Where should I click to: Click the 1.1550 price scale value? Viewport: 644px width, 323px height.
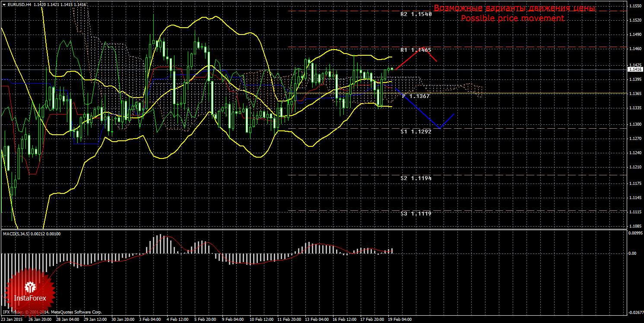(634, 6)
